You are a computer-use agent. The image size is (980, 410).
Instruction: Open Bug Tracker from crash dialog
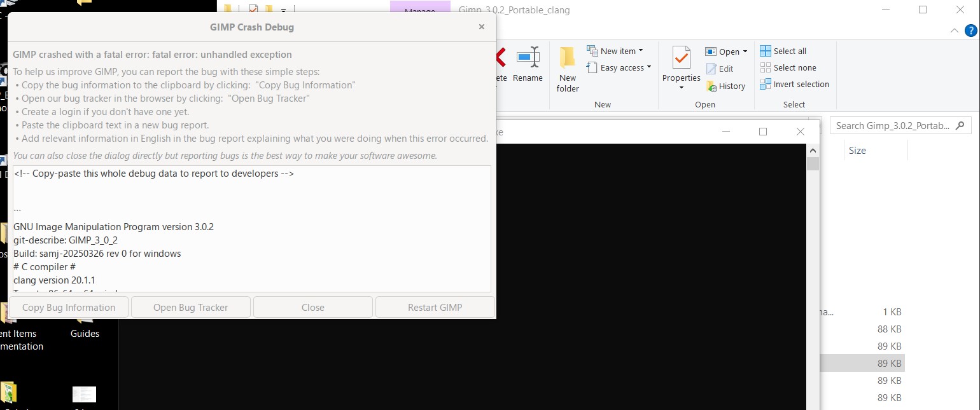(x=191, y=307)
